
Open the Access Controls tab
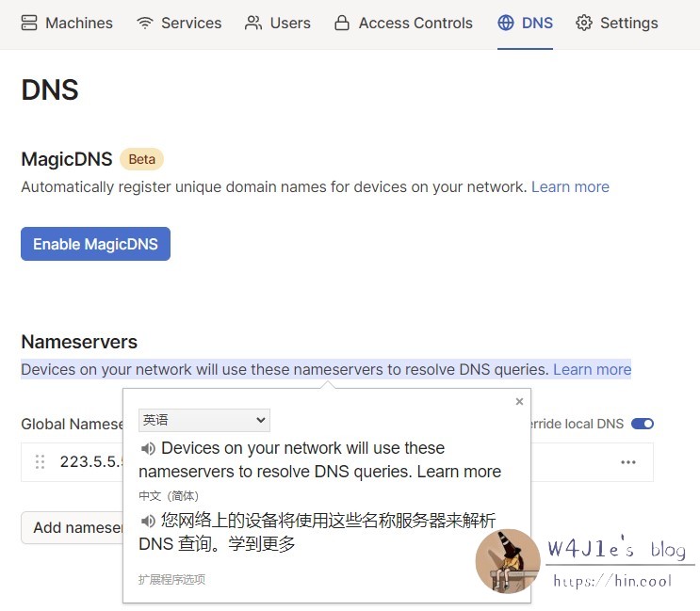coord(403,23)
